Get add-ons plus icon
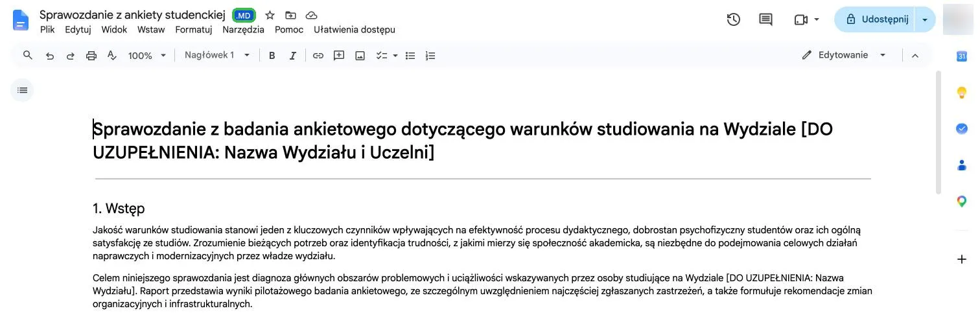The image size is (980, 324). 962,259
